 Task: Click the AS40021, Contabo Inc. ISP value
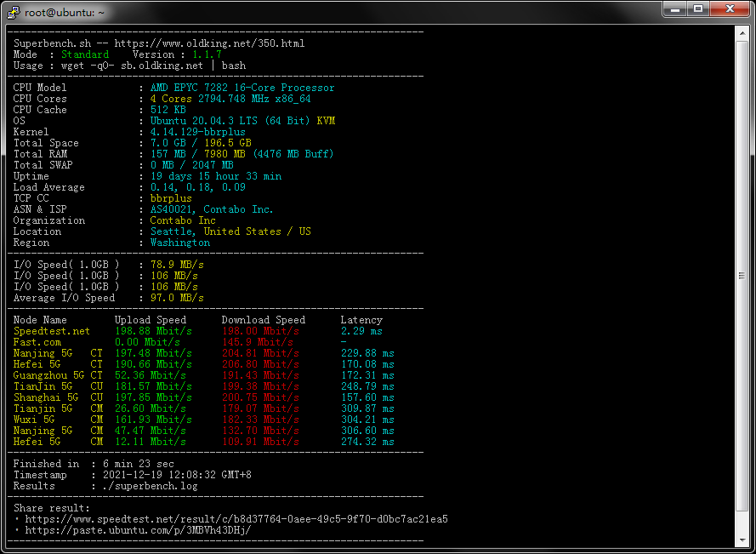pos(212,209)
